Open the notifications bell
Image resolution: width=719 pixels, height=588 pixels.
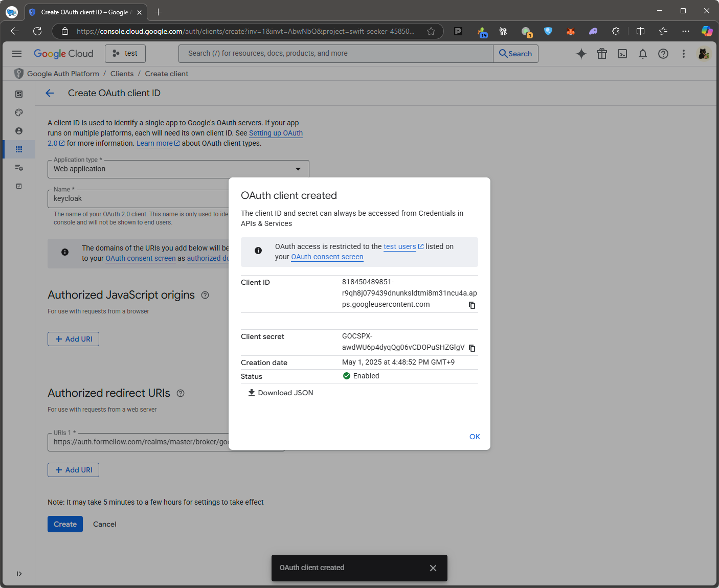pos(643,54)
